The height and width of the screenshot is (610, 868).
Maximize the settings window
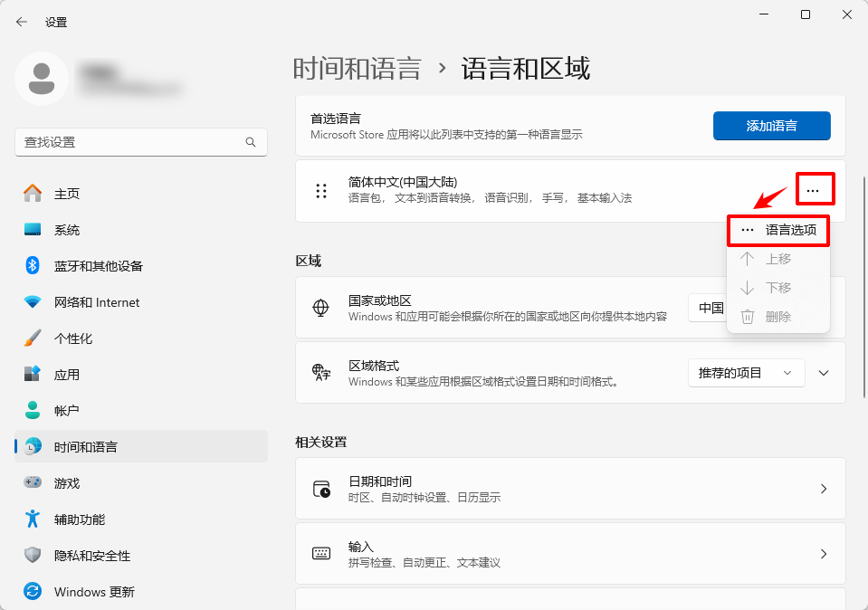806,15
